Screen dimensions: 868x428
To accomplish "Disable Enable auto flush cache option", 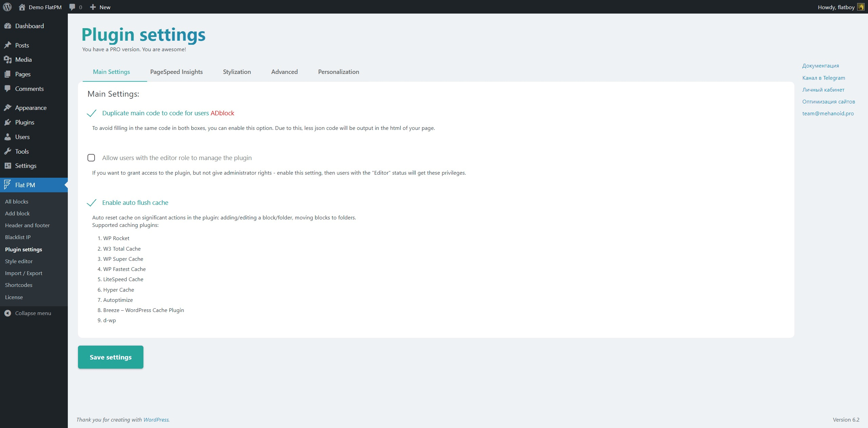I will click(x=92, y=203).
